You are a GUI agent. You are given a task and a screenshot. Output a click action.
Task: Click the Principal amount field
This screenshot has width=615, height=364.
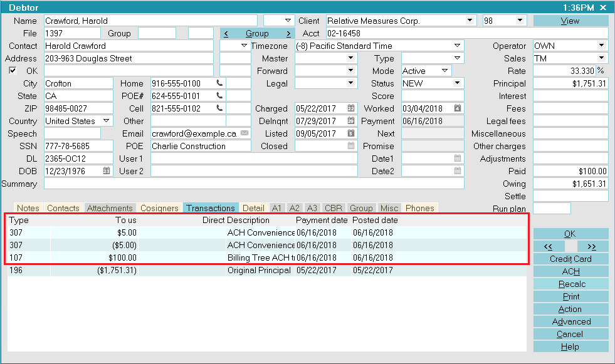[570, 83]
